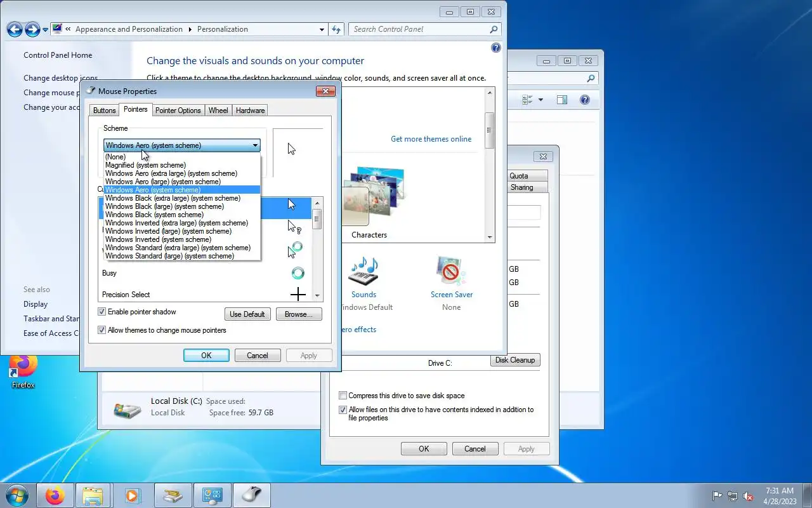
Task: Click the themes list vertical scrollbar
Action: click(490, 164)
